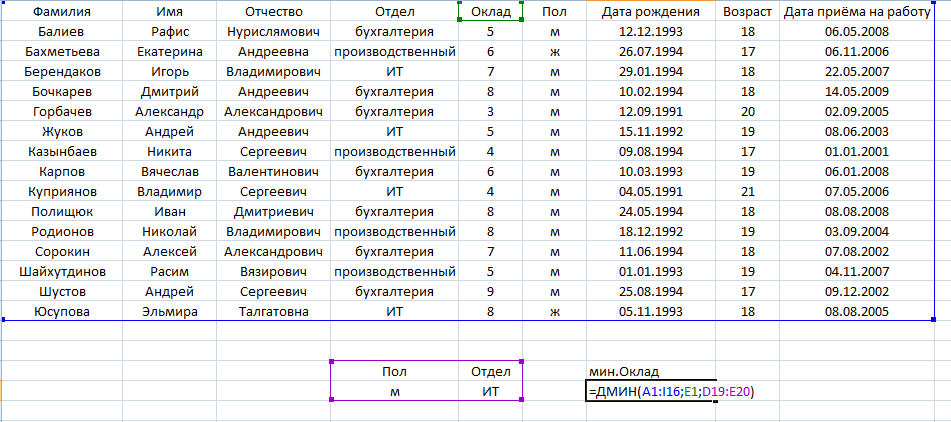Select the name cell Эльмира
The height and width of the screenshot is (422, 951).
click(x=169, y=312)
